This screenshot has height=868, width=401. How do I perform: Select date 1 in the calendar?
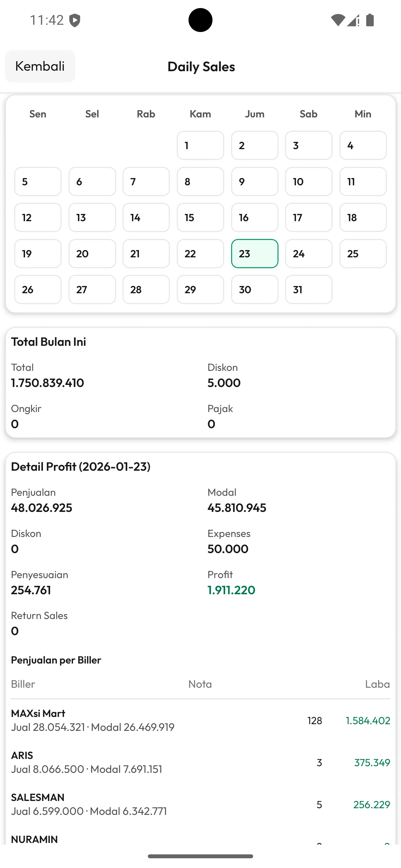pos(200,145)
